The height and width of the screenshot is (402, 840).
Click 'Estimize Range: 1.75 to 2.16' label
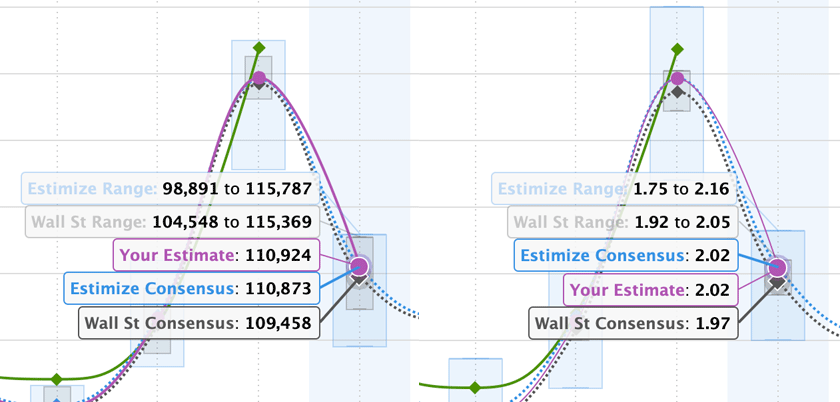tap(615, 189)
